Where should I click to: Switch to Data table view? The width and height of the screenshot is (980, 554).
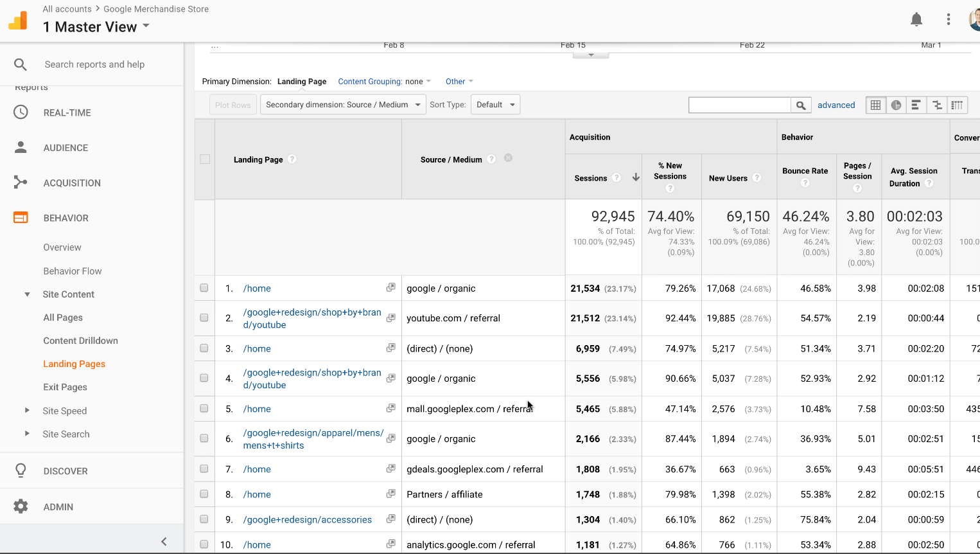[x=875, y=105]
